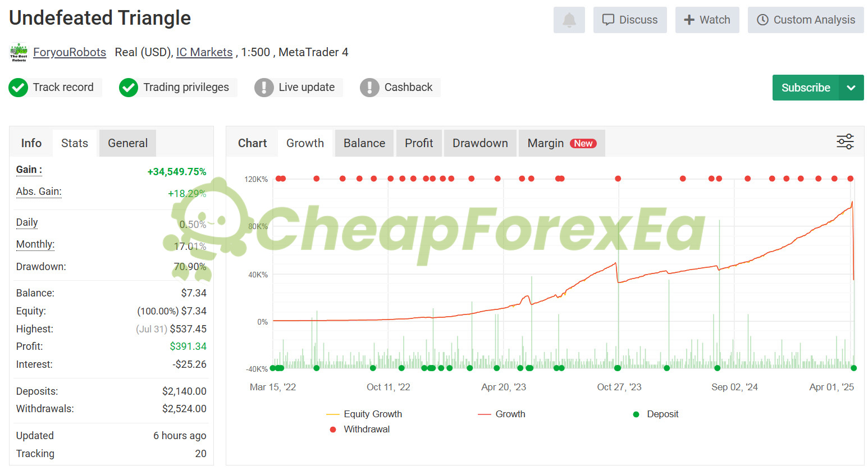Viewport: 868px width, 470px height.
Task: Click the Trading privileges badge label
Action: tap(186, 87)
